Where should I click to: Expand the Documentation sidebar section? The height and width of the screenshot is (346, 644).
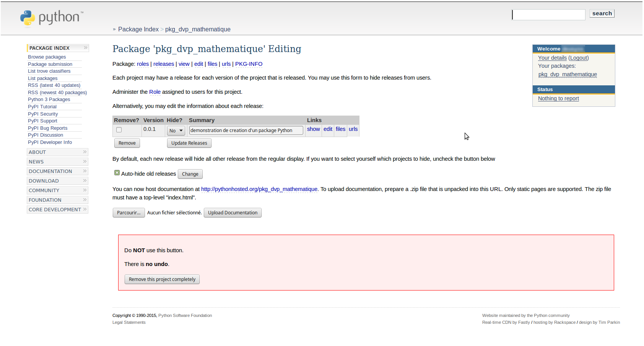[57, 171]
